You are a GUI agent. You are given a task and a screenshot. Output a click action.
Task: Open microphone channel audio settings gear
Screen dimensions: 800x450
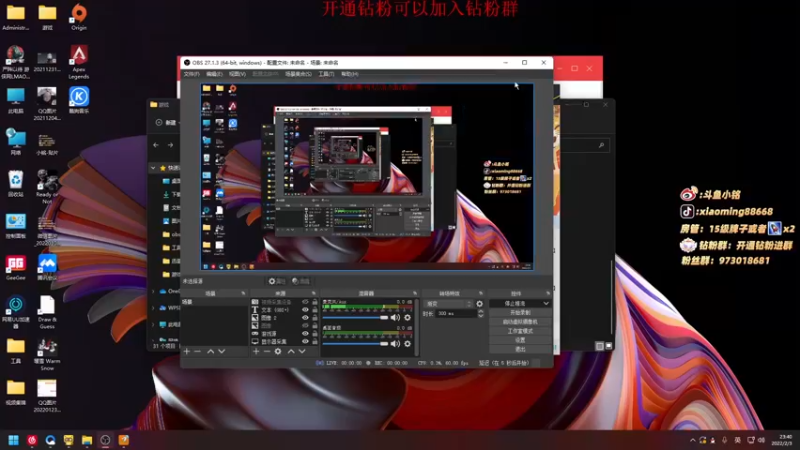[x=407, y=317]
